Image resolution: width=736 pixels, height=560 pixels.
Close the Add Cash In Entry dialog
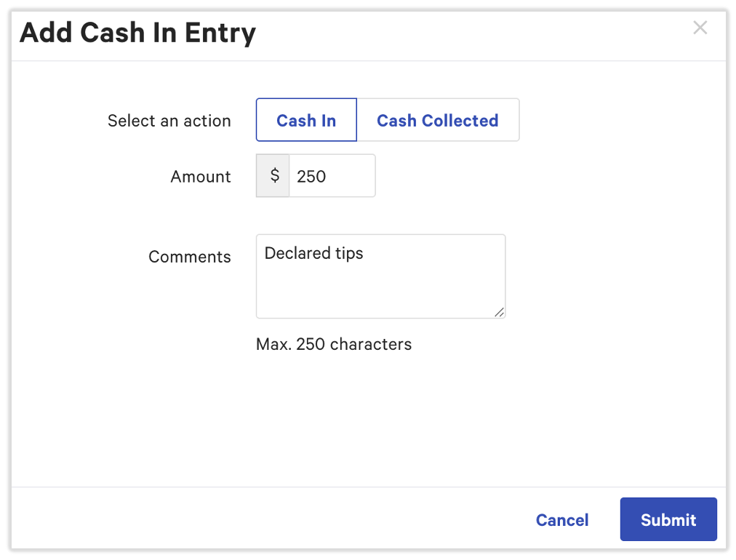coord(700,28)
